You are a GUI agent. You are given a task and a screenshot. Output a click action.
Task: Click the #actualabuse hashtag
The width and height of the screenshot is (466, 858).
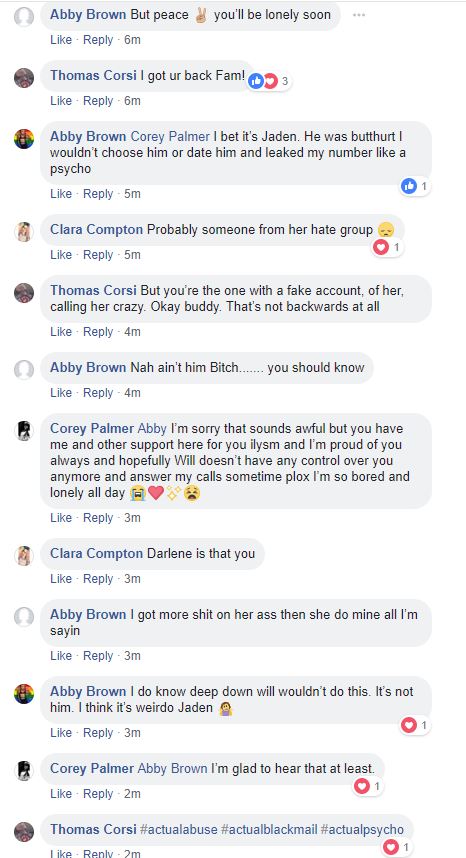[x=178, y=830]
